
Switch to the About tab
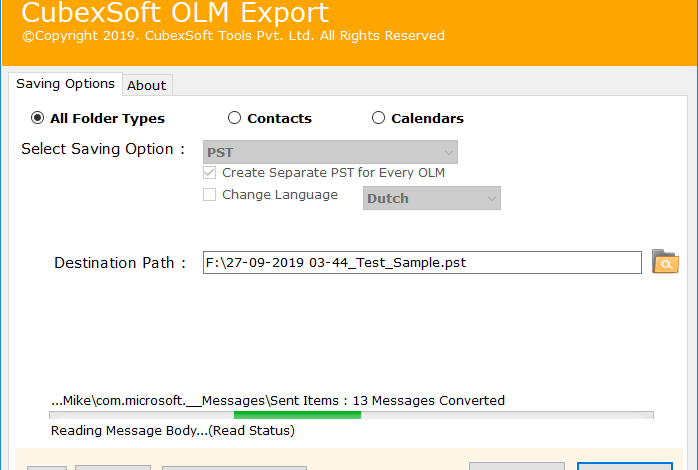coord(147,85)
